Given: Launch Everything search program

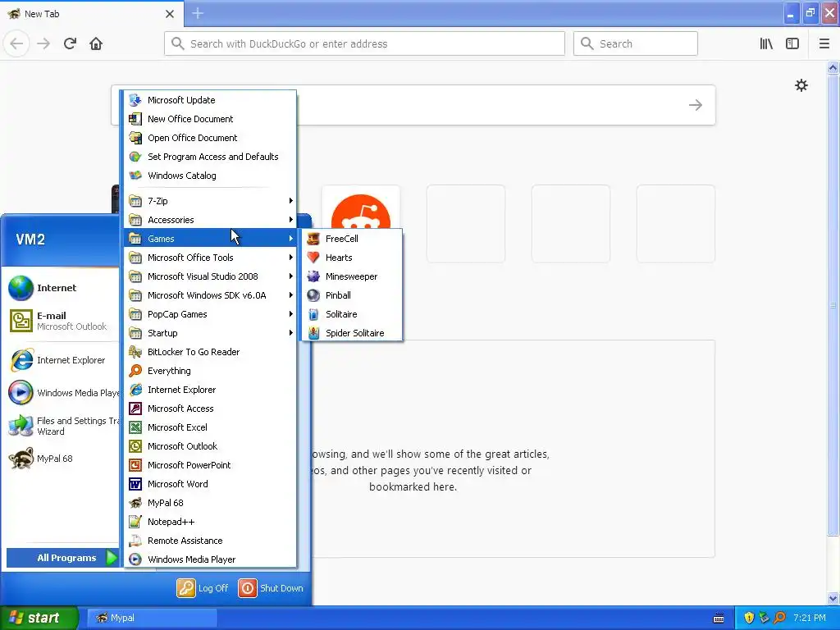Looking at the screenshot, I should tap(210, 371).
